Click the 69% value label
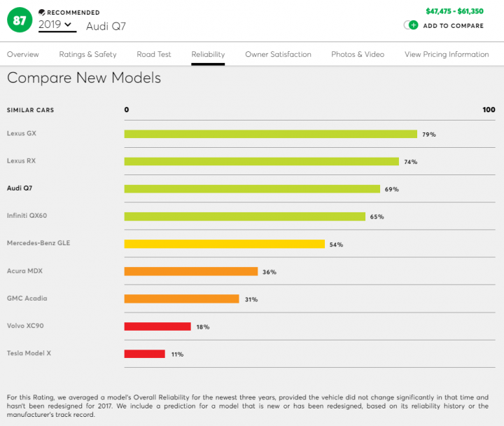Viewport: 504px width, 426px height. click(x=391, y=189)
